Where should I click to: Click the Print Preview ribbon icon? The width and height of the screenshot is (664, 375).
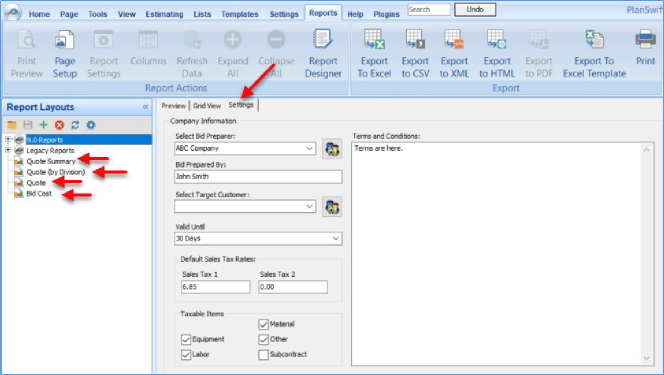coord(27,54)
